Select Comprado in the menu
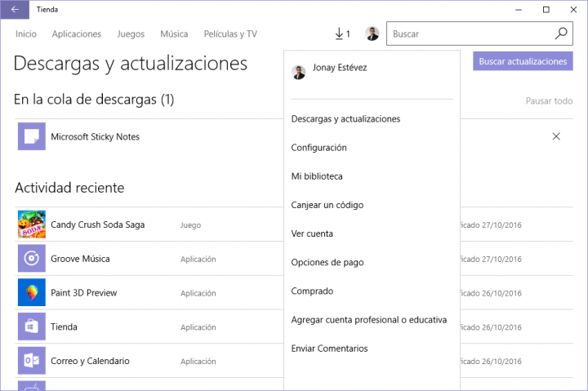Viewport: 588px width, 391px height. tap(312, 291)
